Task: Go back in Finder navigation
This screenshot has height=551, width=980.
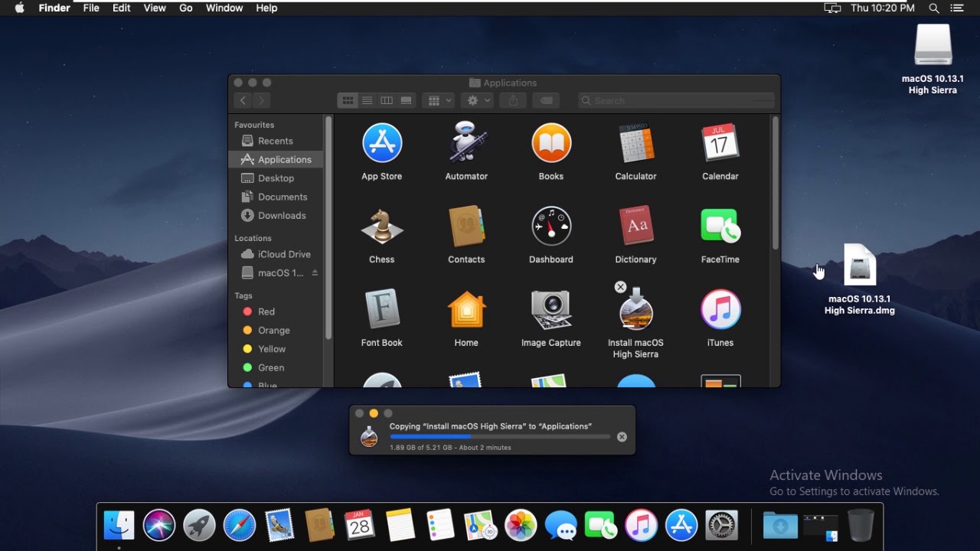Action: [x=243, y=100]
